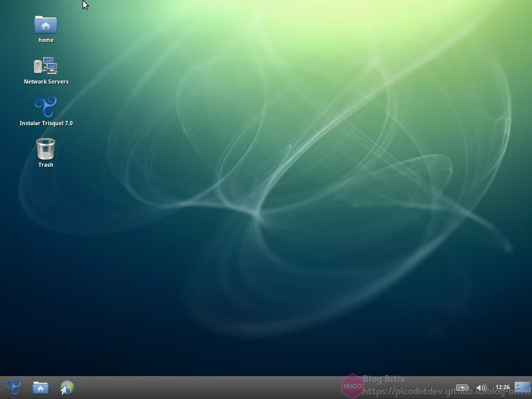Click the pink HUGO hexagon logo
Image resolution: width=532 pixels, height=399 pixels.
point(352,386)
